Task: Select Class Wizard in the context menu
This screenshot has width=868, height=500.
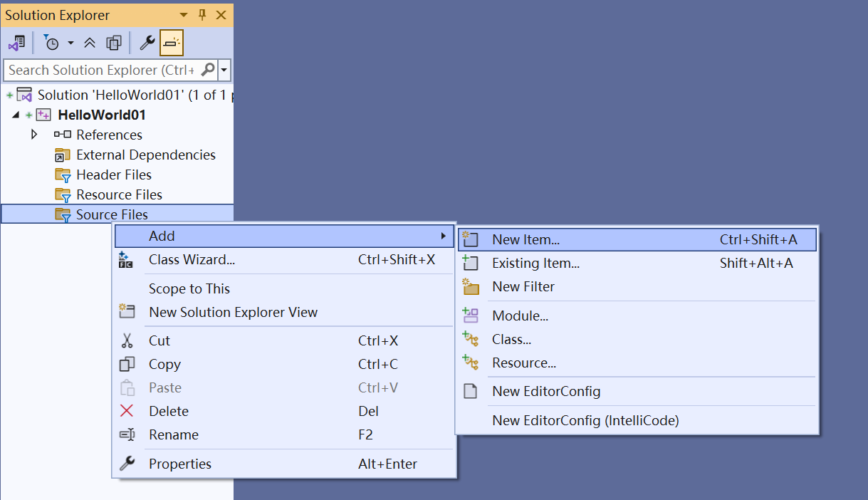Action: tap(192, 260)
